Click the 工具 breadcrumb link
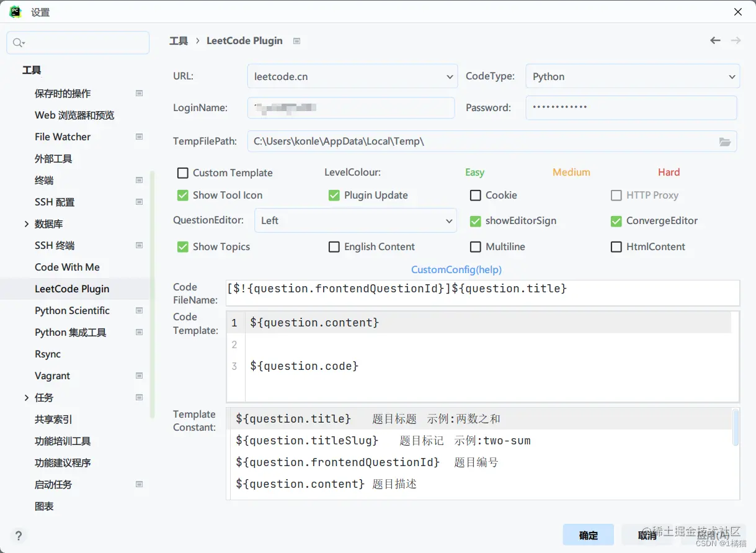 coord(179,41)
